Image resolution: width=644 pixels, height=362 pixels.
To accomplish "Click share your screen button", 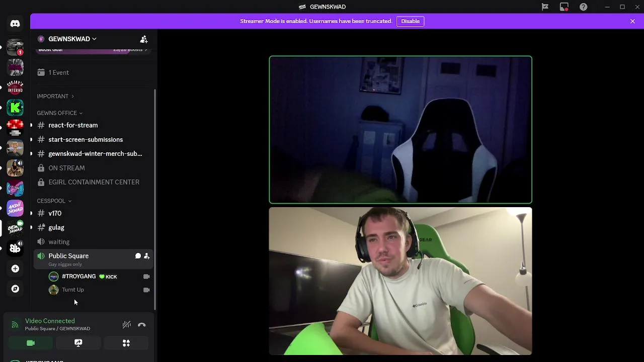I will (x=78, y=343).
